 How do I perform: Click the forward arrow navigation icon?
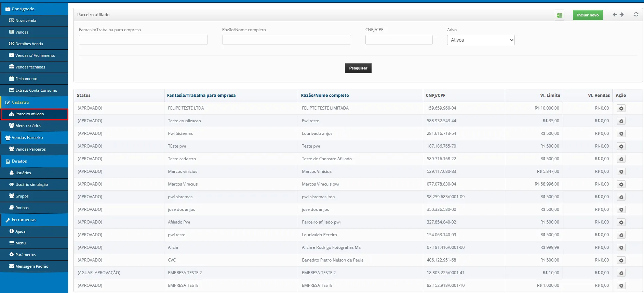click(622, 15)
